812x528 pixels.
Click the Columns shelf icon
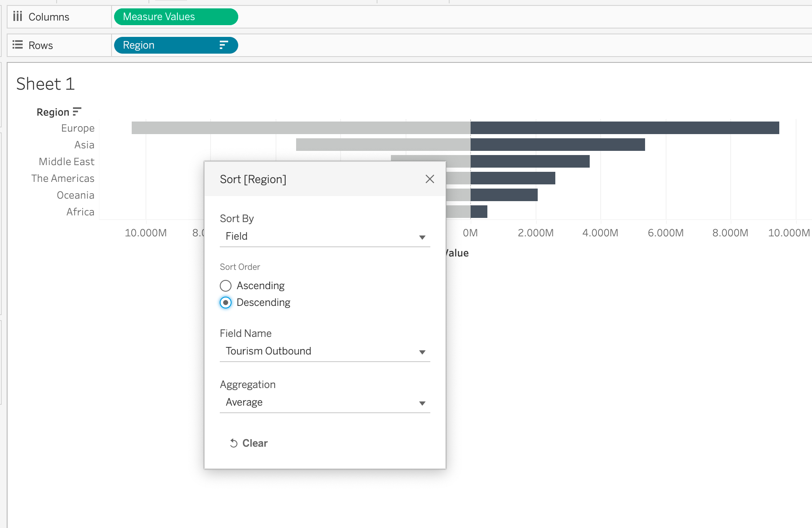18,16
